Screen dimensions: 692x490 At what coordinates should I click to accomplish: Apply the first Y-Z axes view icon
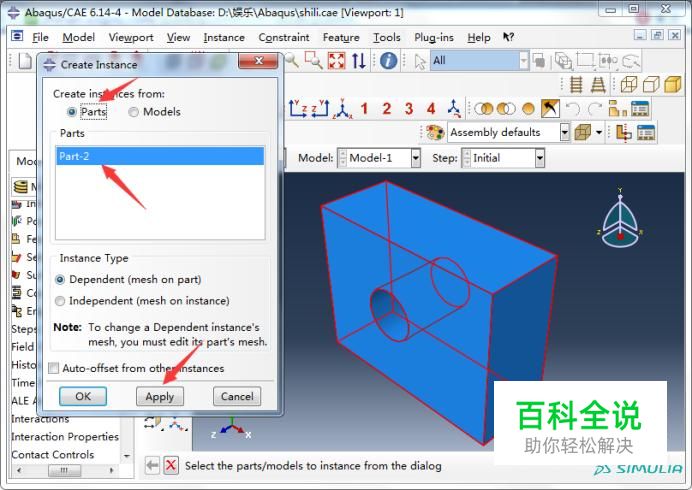[298, 108]
